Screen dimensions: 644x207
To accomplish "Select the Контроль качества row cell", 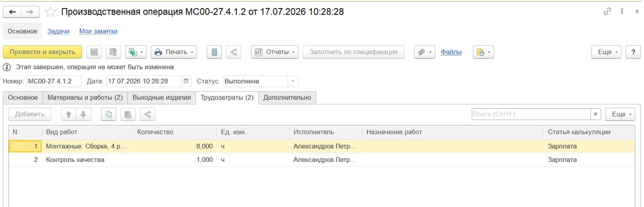I will point(87,160).
